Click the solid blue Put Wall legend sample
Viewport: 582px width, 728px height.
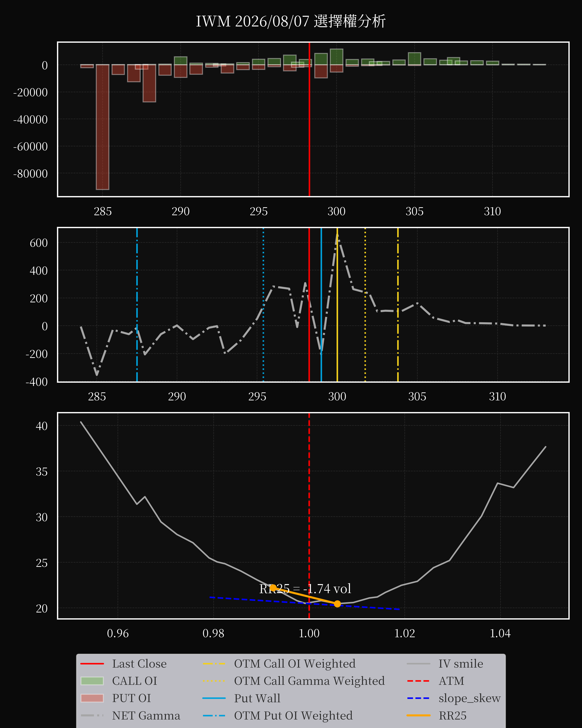(x=214, y=698)
